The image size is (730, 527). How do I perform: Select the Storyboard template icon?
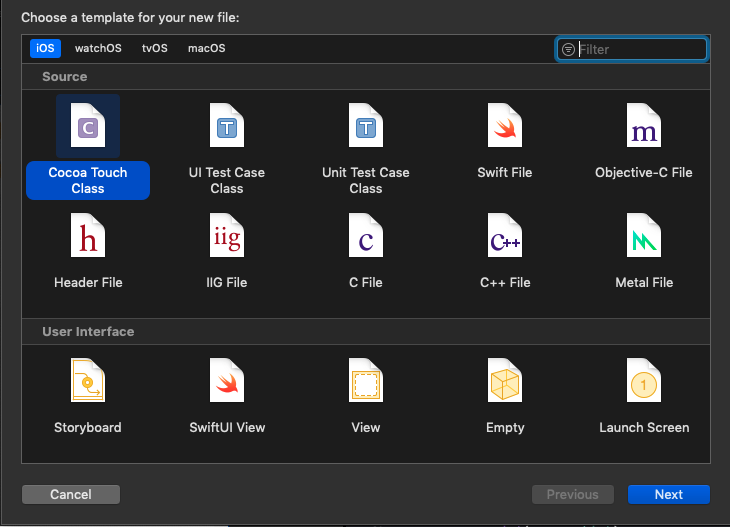(x=88, y=380)
